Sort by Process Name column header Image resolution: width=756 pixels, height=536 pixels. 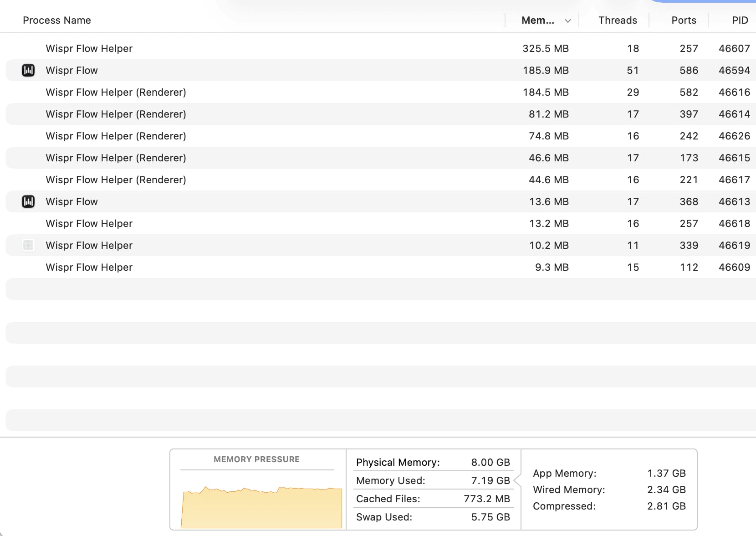(57, 20)
